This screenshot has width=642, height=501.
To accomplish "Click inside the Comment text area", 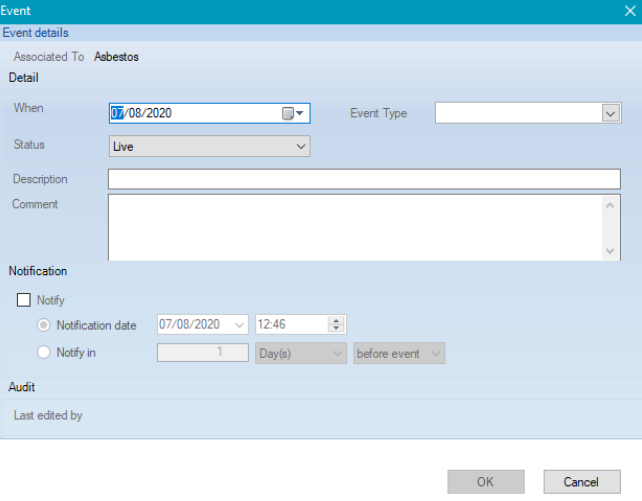I will point(355,227).
